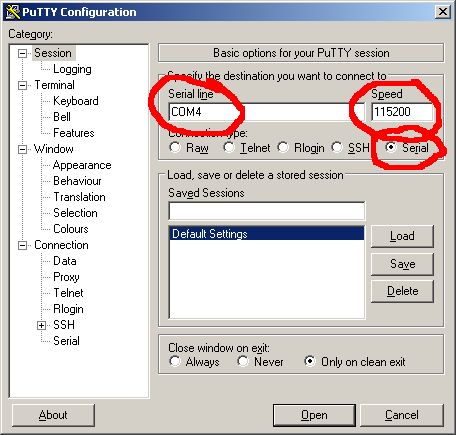Open the Keyboard category
This screenshot has height=435, width=456.
point(76,101)
